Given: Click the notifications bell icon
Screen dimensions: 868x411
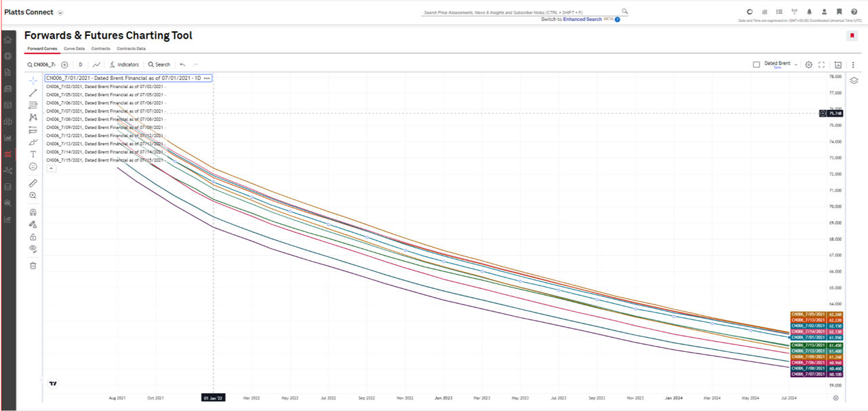Looking at the screenshot, I should point(809,12).
